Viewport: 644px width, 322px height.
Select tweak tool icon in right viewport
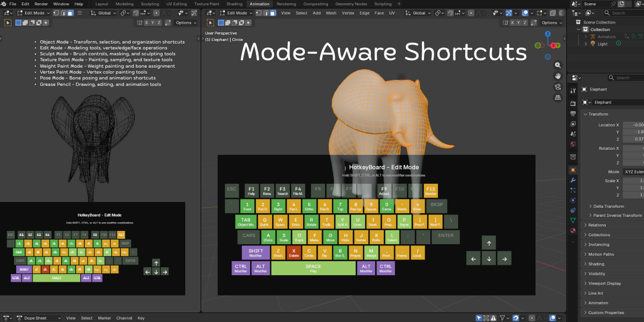click(210, 23)
